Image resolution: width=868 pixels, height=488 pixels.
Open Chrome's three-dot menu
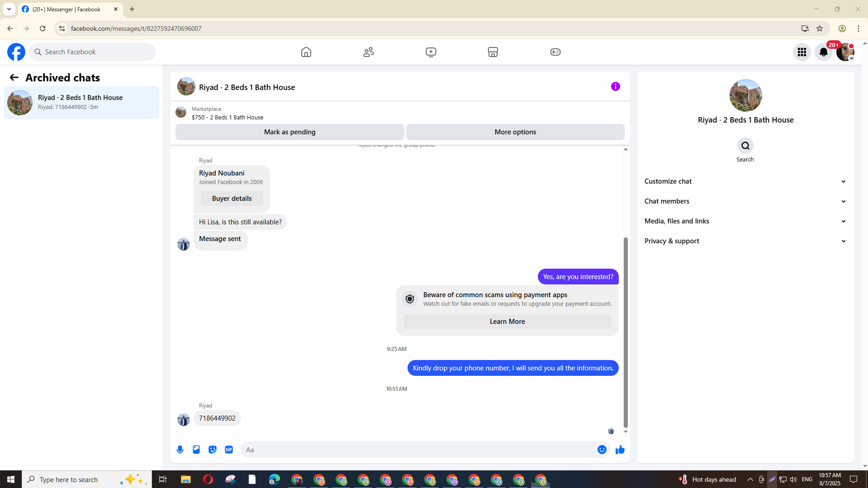pos(859,28)
